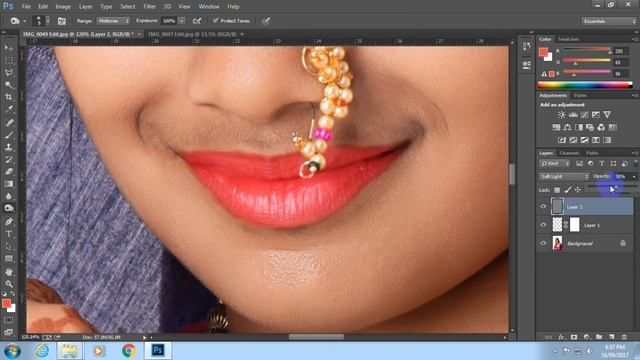640x360 pixels.
Task: Select the Gradient tool
Action: coord(9,184)
